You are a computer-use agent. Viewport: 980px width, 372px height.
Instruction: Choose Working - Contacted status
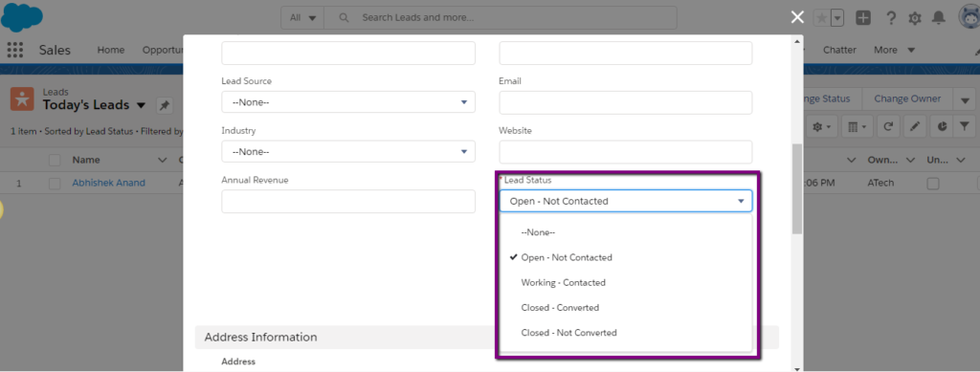(x=626, y=282)
